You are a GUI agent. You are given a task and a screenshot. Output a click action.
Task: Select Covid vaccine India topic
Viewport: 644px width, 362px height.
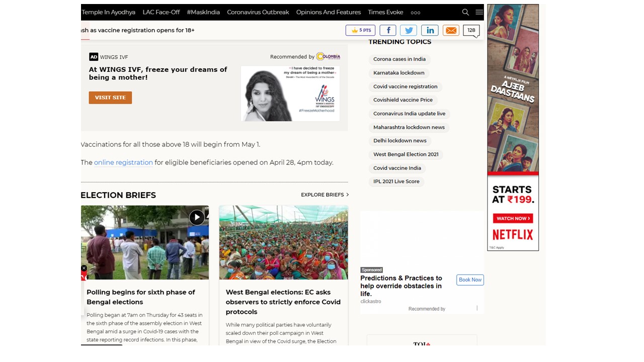[397, 168]
